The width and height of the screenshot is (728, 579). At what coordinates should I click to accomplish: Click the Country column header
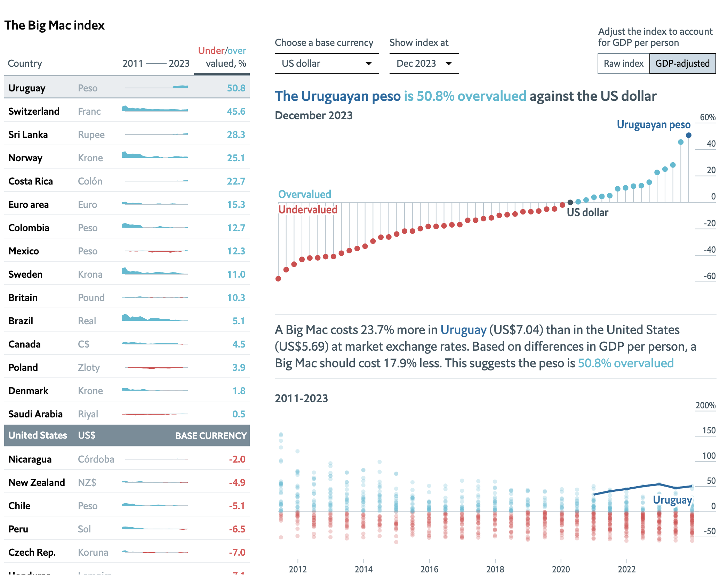(x=25, y=64)
